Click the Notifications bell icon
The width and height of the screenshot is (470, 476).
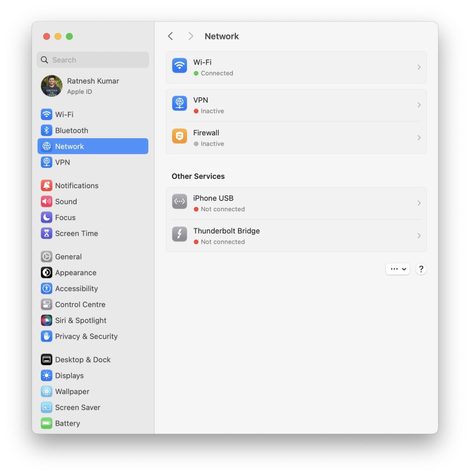pyautogui.click(x=46, y=185)
